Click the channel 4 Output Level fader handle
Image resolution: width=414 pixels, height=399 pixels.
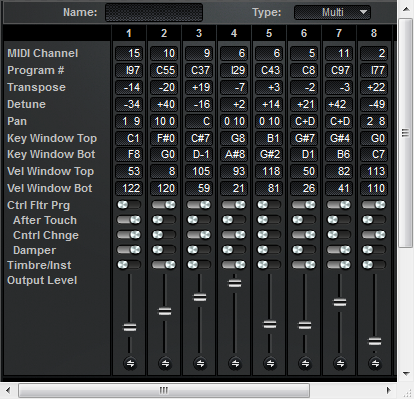(x=235, y=283)
